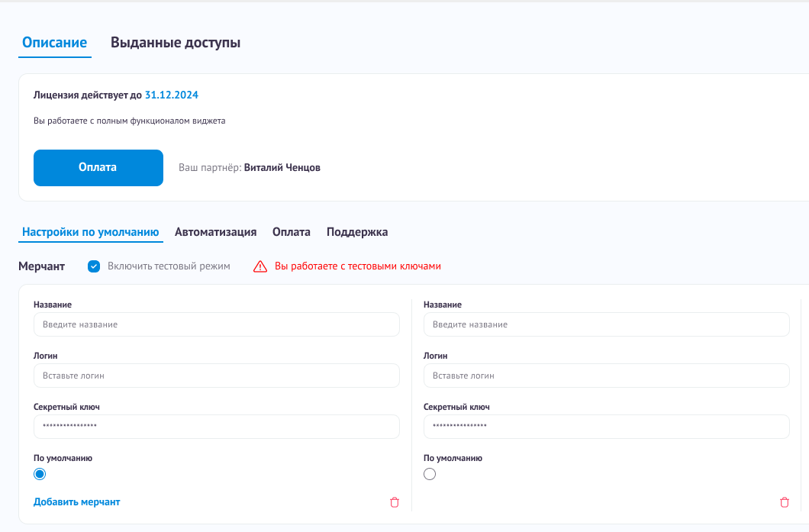Delete the second merchant with trash icon
Viewport: 809px width, 532px height.
pyautogui.click(x=784, y=502)
